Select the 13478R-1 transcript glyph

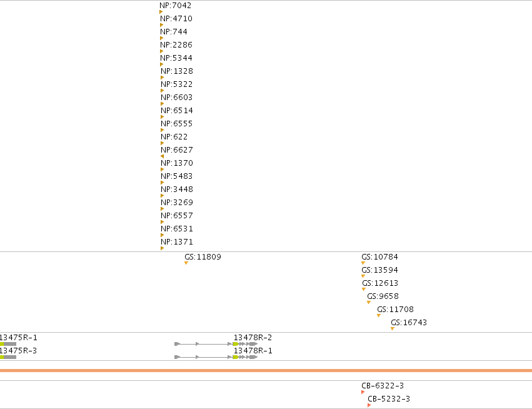pyautogui.click(x=216, y=357)
